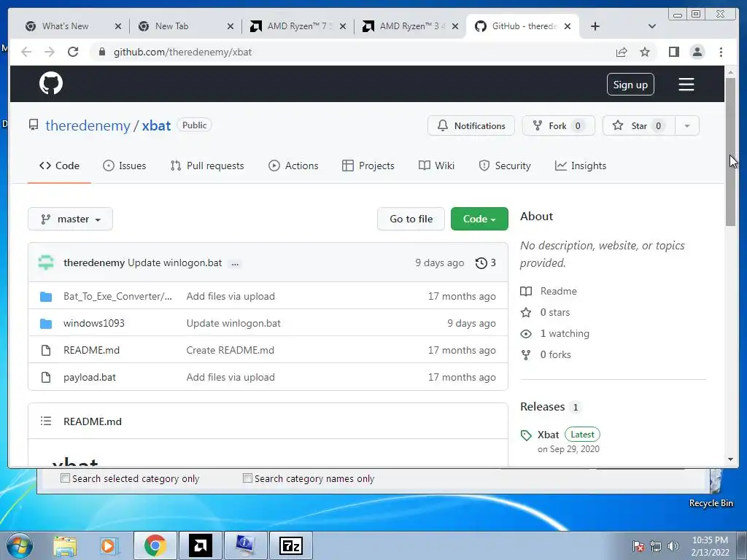The width and height of the screenshot is (747, 560).
Task: Open the Bat_To_Exe_Converter folder
Action: (x=117, y=296)
